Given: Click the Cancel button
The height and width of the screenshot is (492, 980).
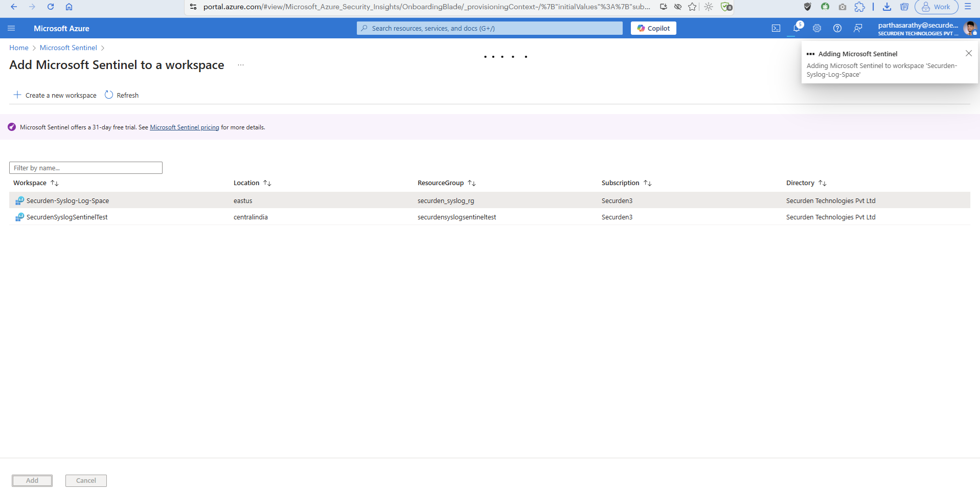Looking at the screenshot, I should 86,481.
